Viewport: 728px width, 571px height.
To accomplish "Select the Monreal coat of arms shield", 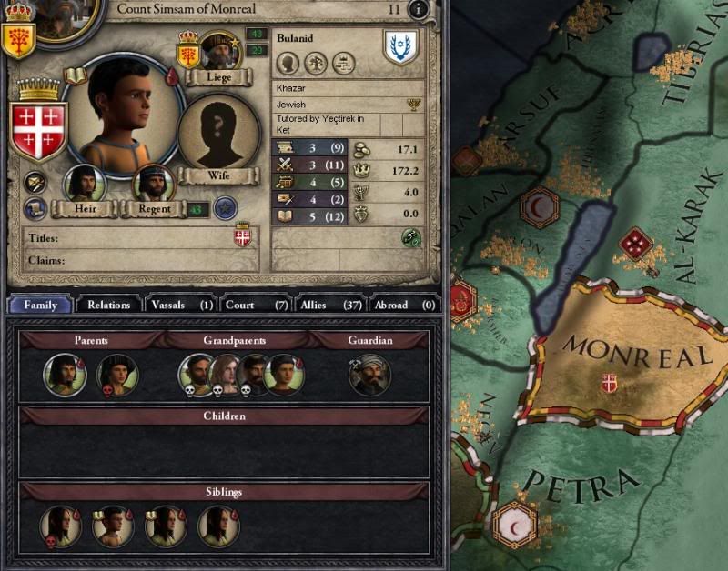I will coord(38,132).
